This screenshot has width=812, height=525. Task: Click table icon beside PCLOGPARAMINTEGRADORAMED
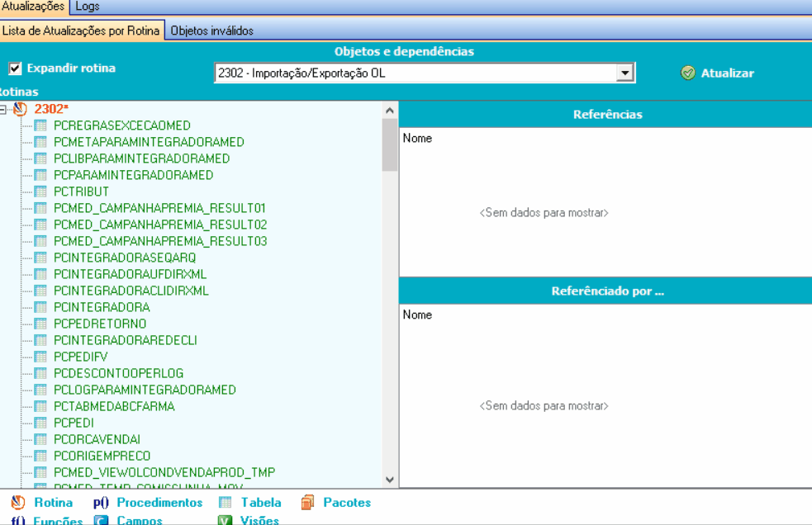[x=40, y=390]
